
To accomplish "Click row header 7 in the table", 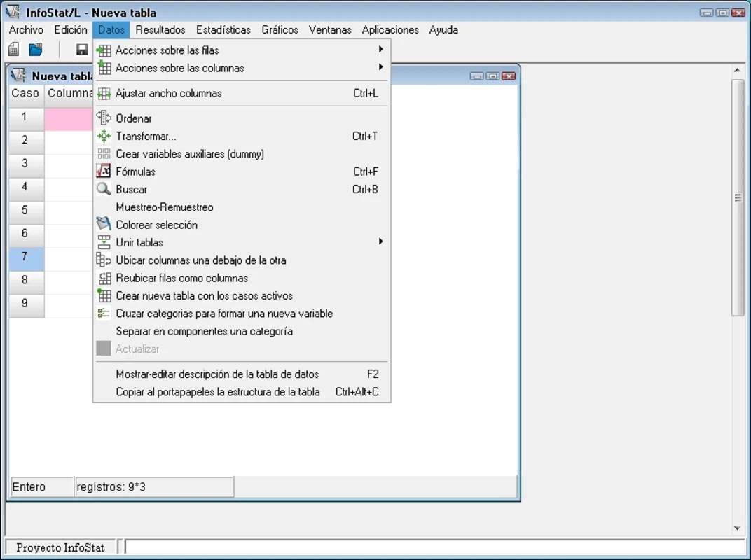I will 25,257.
